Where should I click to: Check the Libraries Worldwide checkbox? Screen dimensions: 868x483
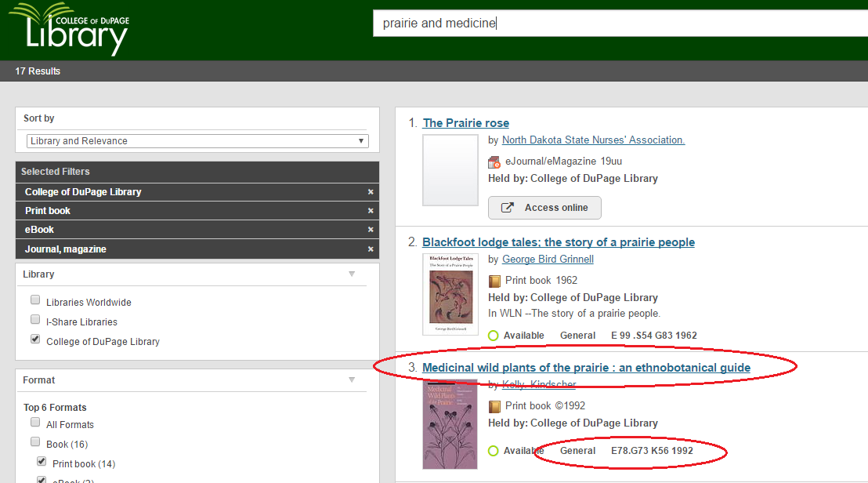click(x=35, y=300)
